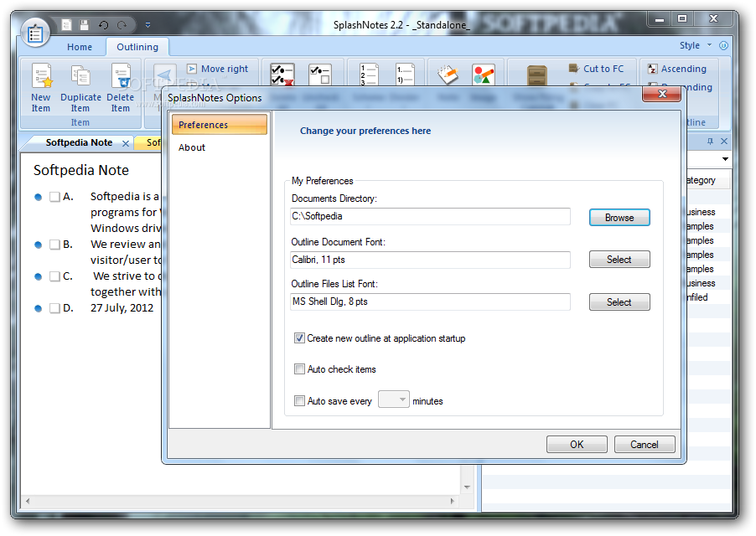756x536 pixels.
Task: Enable the Auto check items checkbox
Action: click(x=299, y=368)
